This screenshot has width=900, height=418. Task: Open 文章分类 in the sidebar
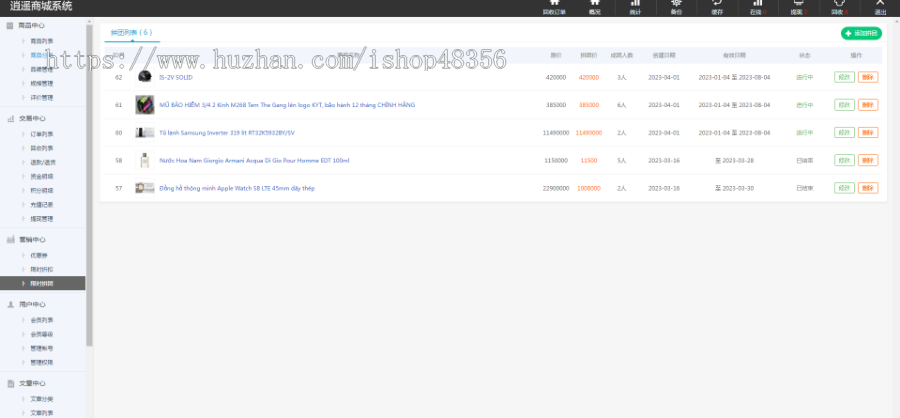pos(41,398)
